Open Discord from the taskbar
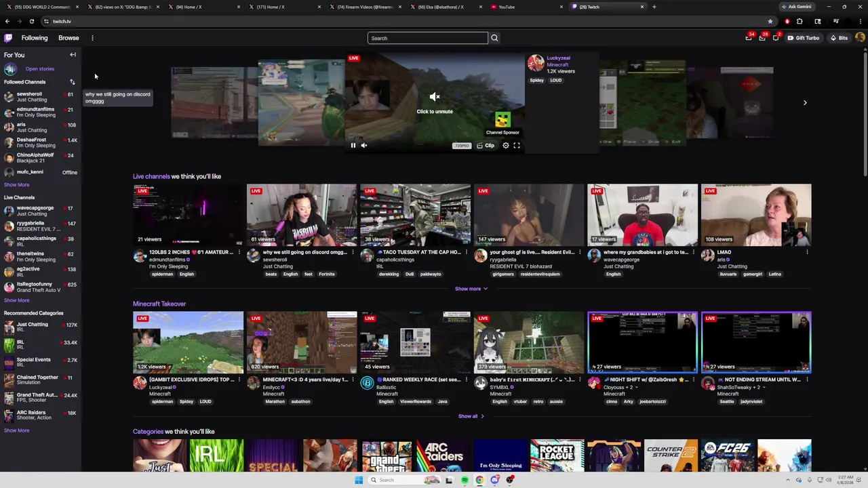Image resolution: width=868 pixels, height=488 pixels. [495, 480]
